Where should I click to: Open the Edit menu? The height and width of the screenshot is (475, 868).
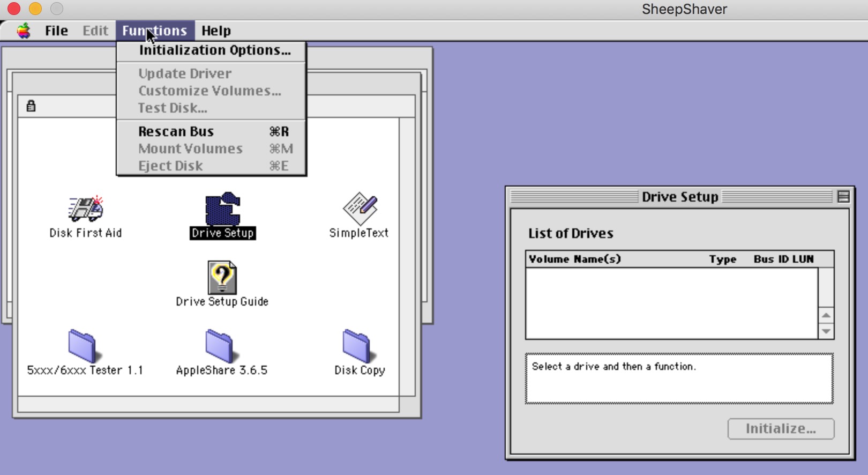click(95, 31)
